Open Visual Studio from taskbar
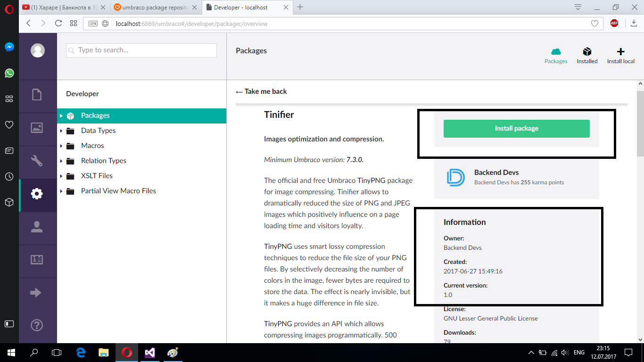Screen dimensions: 644x362 click(149, 352)
